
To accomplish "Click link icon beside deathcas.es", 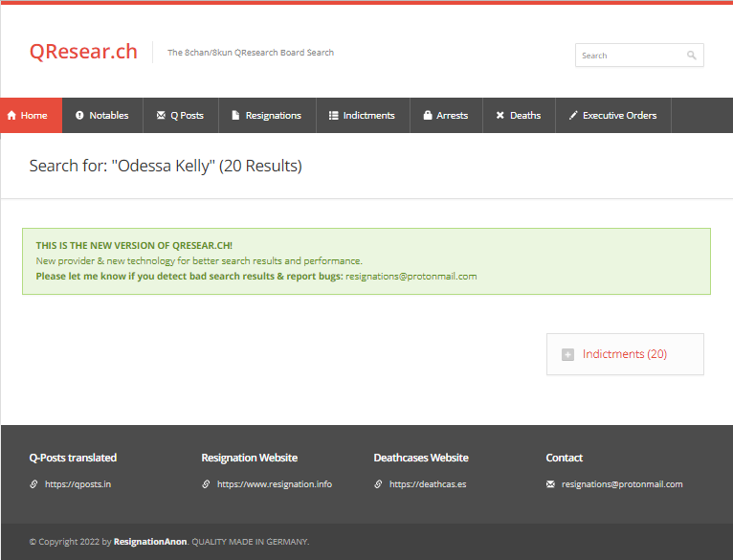I will 378,483.
